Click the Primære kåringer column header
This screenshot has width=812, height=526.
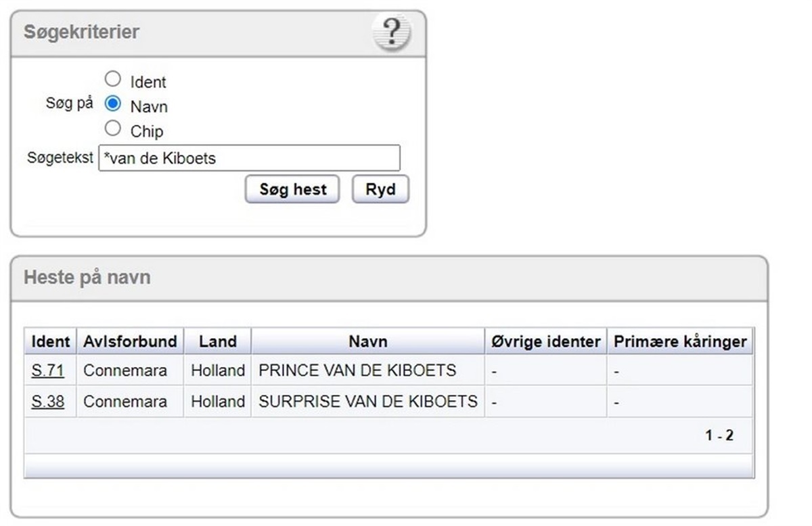click(x=679, y=341)
